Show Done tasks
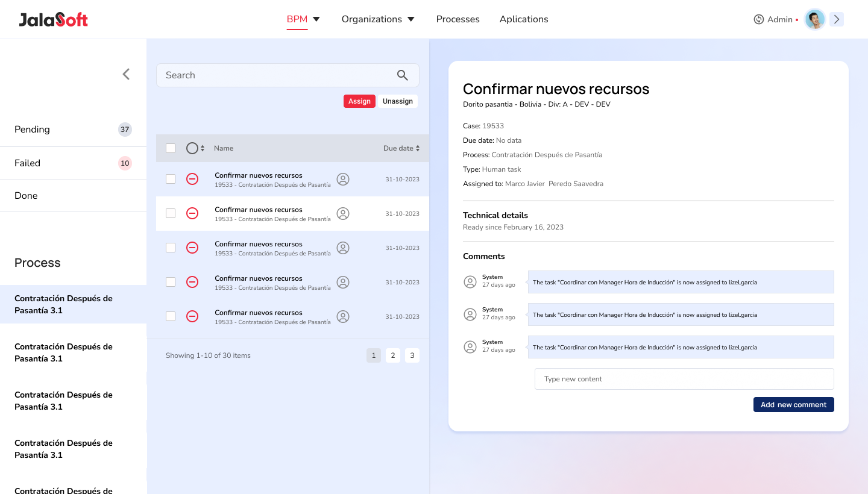 click(73, 196)
